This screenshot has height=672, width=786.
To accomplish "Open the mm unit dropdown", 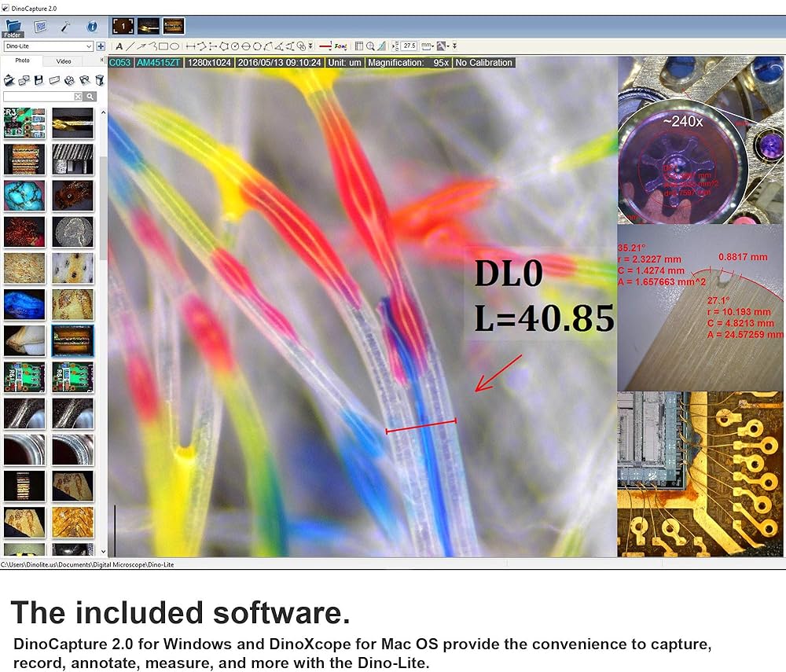I will point(428,46).
